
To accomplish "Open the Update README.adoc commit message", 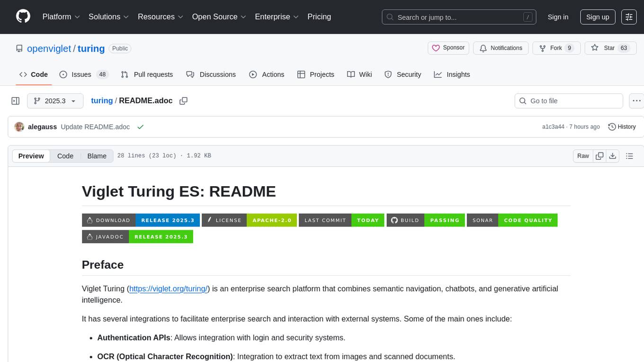I will [95, 127].
